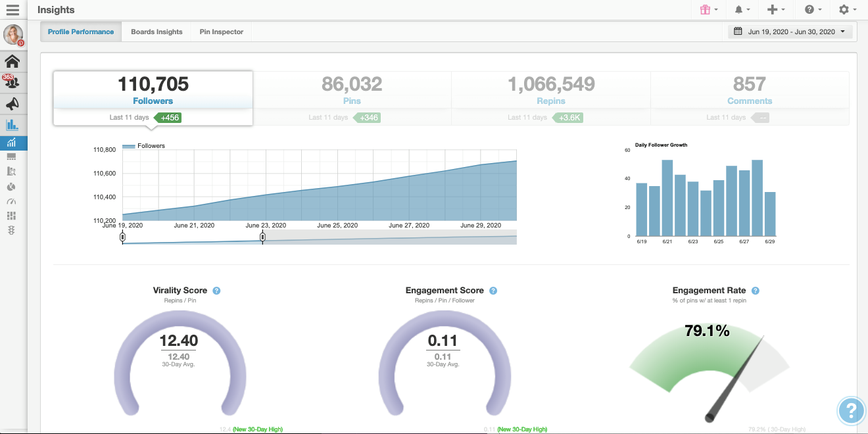The height and width of the screenshot is (434, 868).
Task: Click the megaphone icon in sidebar
Action: pyautogui.click(x=12, y=103)
